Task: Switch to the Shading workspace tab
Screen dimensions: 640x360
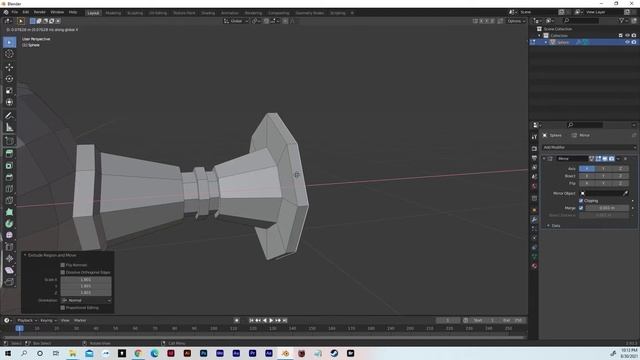Action: coord(208,13)
